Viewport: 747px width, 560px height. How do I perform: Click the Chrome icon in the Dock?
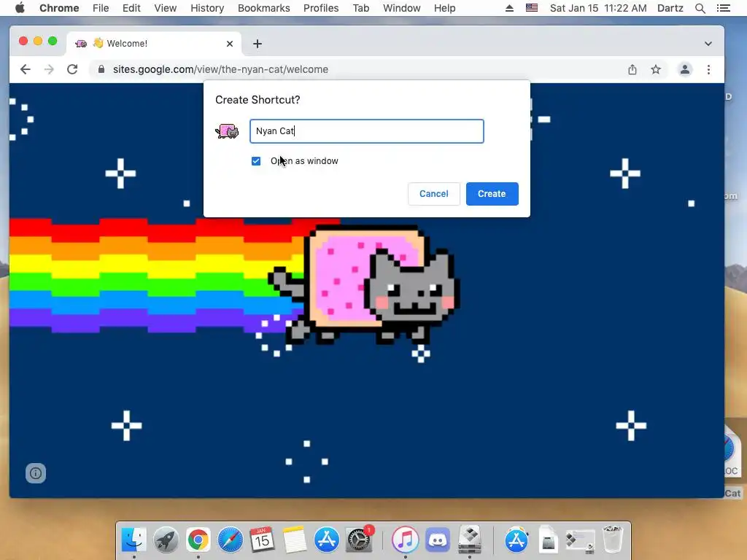point(198,540)
